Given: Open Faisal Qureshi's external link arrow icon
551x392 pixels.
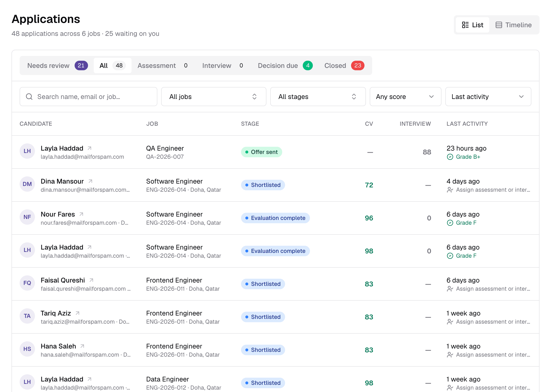Looking at the screenshot, I should [x=91, y=280].
